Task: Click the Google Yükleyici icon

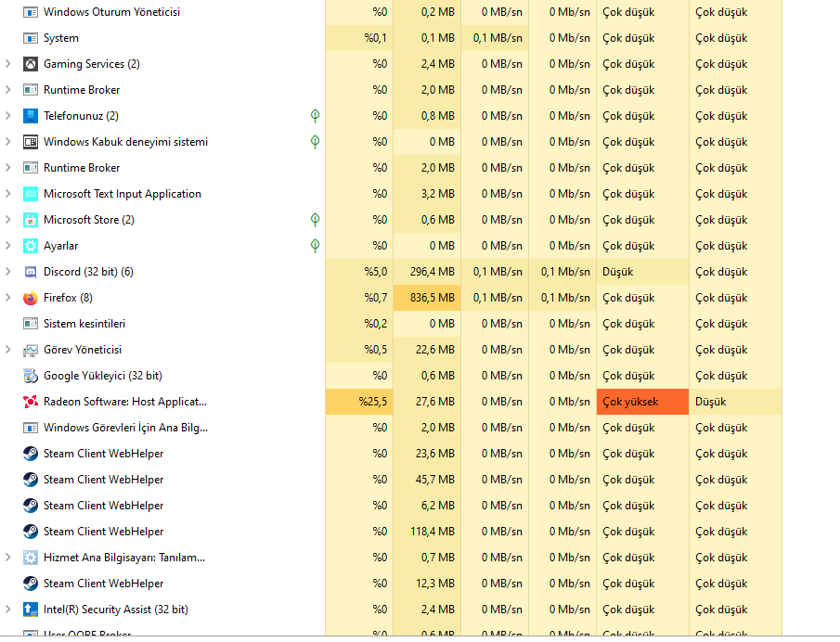Action: point(31,376)
